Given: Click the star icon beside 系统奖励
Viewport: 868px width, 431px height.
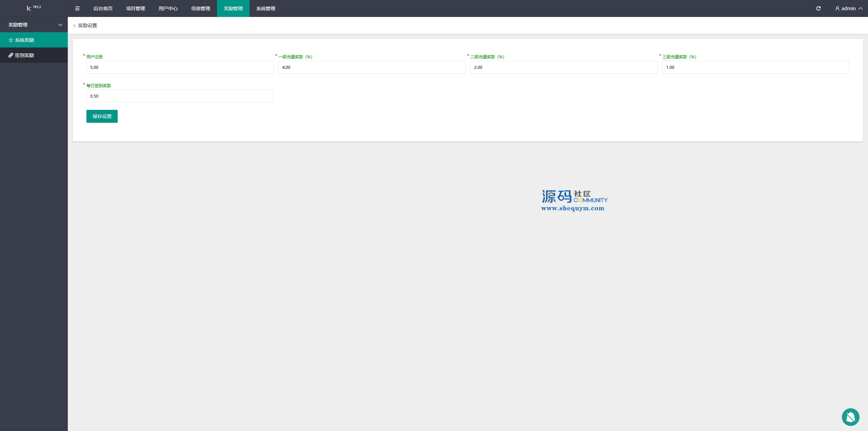Looking at the screenshot, I should tap(11, 40).
